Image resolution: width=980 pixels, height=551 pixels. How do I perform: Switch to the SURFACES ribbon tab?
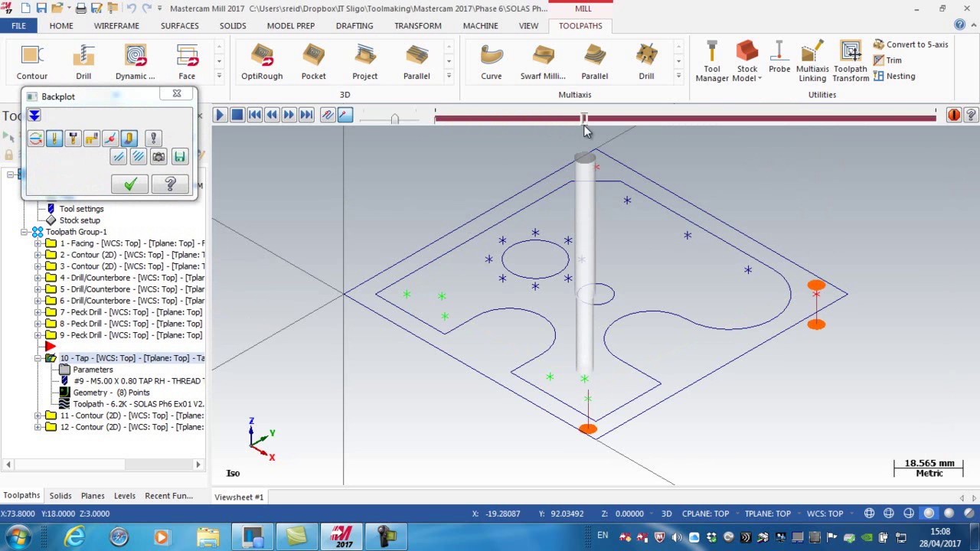pyautogui.click(x=180, y=26)
